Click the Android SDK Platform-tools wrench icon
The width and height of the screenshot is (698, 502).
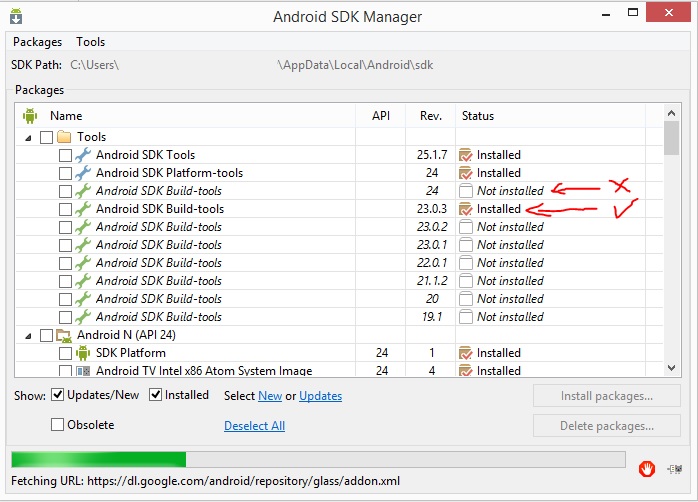pos(83,173)
